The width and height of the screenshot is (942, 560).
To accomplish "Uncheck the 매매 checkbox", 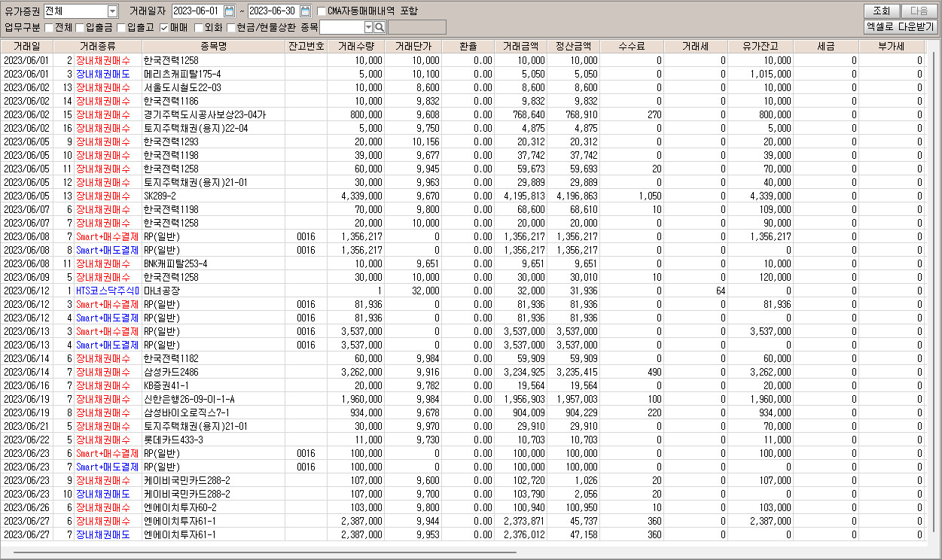I will pos(164,28).
